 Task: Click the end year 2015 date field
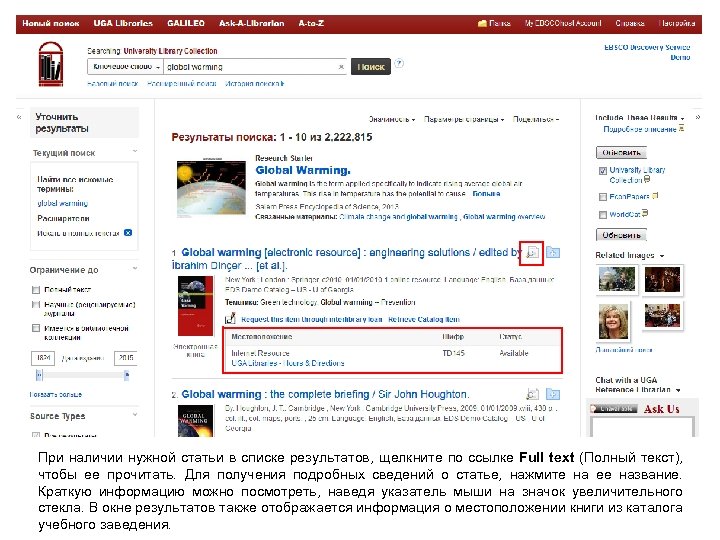[126, 358]
